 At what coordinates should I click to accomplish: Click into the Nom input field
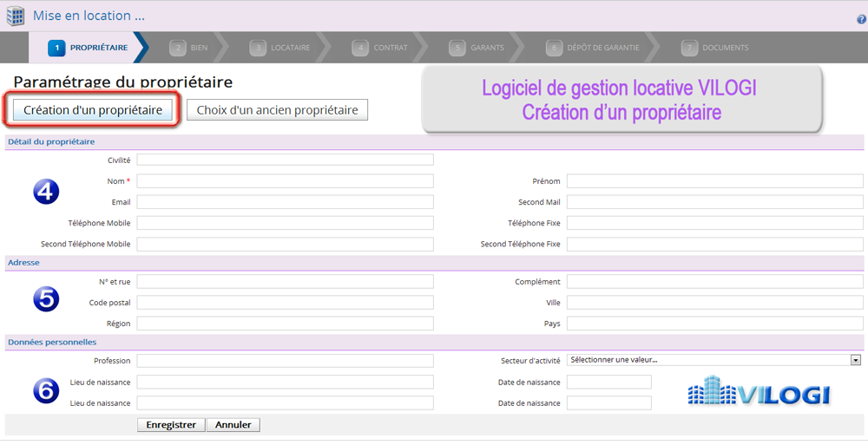coord(285,181)
